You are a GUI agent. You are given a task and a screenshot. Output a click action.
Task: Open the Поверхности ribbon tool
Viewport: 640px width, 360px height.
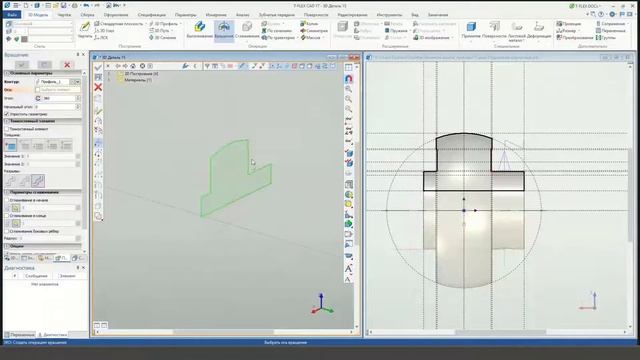(494, 30)
